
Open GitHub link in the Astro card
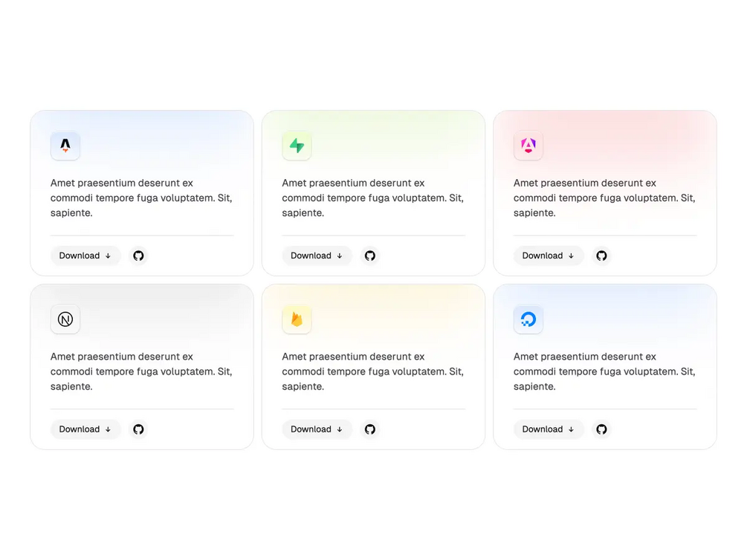click(x=138, y=255)
